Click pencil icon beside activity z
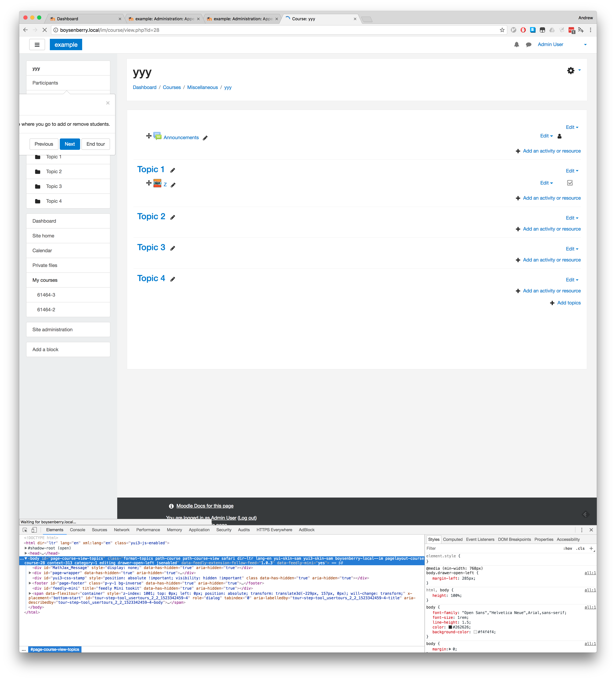Viewport: 616px width, 680px height. pyautogui.click(x=173, y=185)
